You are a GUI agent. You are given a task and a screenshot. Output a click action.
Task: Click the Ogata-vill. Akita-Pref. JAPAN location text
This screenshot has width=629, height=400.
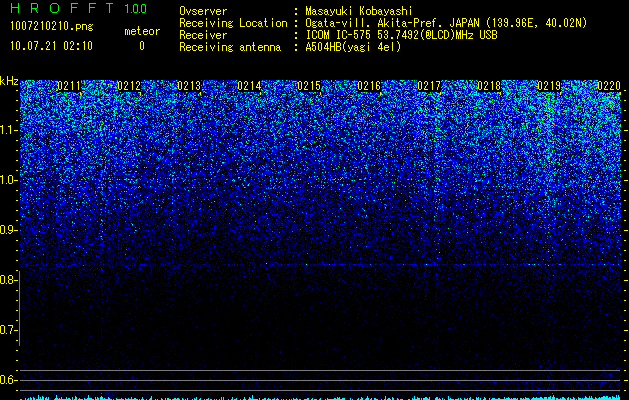pos(446,23)
